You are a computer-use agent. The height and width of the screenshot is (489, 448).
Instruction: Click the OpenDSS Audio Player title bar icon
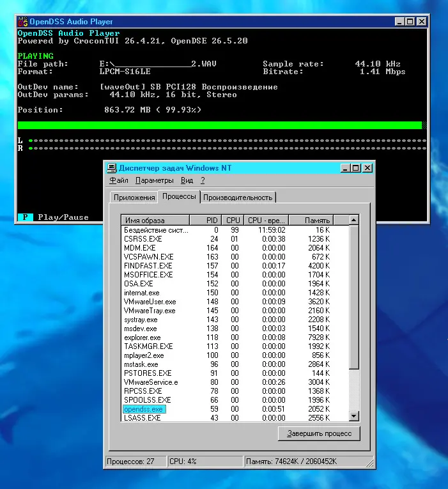point(23,22)
